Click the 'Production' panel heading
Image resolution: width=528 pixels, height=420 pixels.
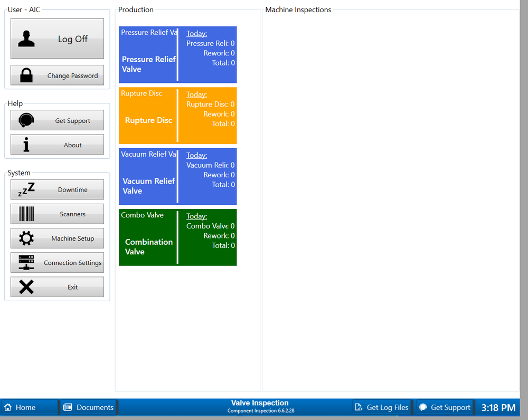(136, 9)
